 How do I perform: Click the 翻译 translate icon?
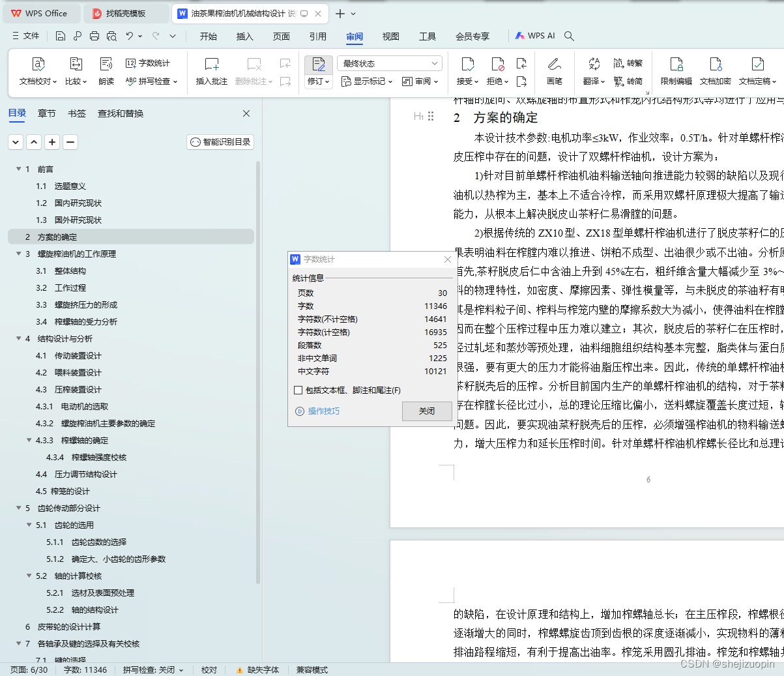594,64
